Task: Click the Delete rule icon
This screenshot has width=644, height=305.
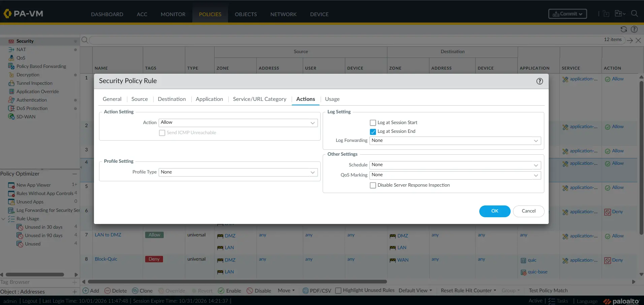Action: click(x=107, y=291)
